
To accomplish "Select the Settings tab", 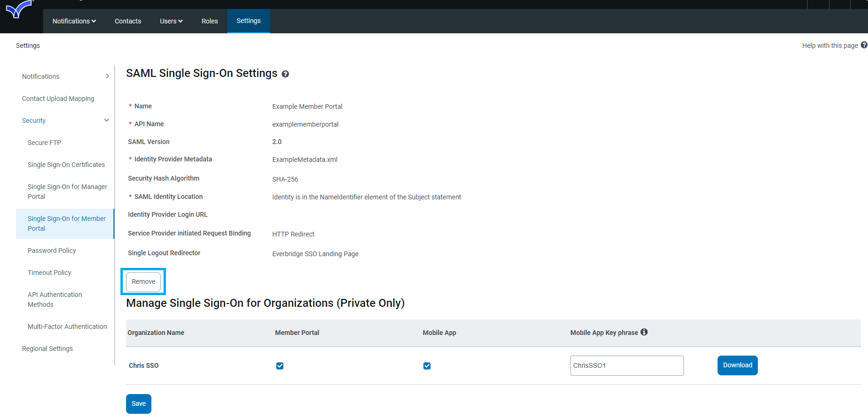I will tap(248, 21).
